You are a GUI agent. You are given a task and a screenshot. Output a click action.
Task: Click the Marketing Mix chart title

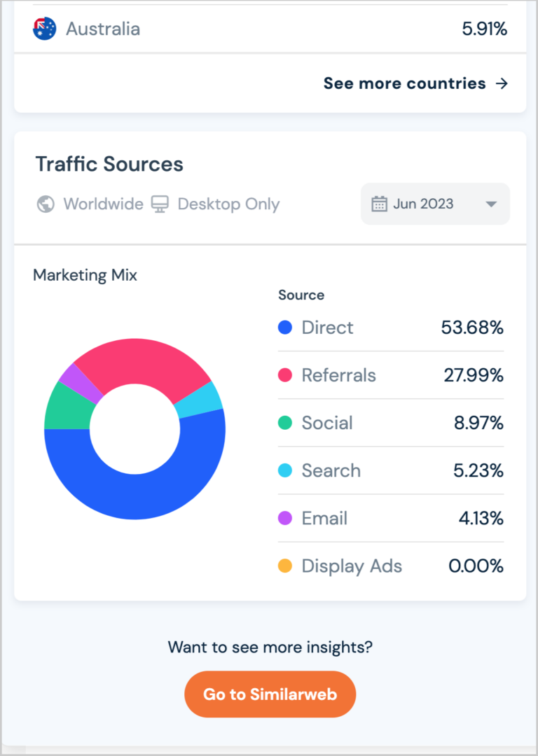click(85, 275)
